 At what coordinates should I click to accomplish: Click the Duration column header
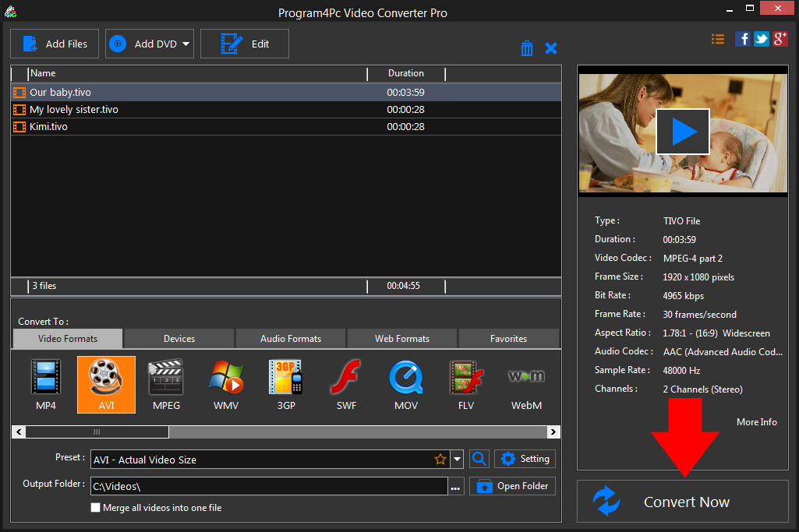click(406, 73)
